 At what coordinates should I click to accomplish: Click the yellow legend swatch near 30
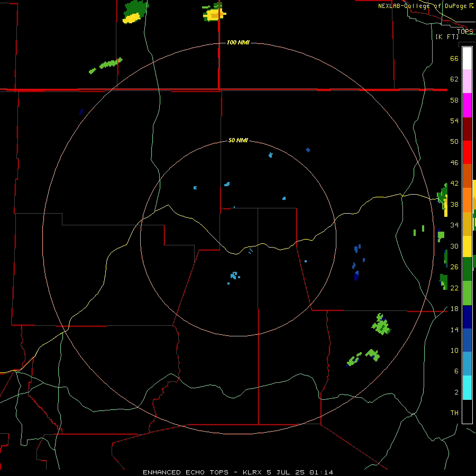[467, 246]
